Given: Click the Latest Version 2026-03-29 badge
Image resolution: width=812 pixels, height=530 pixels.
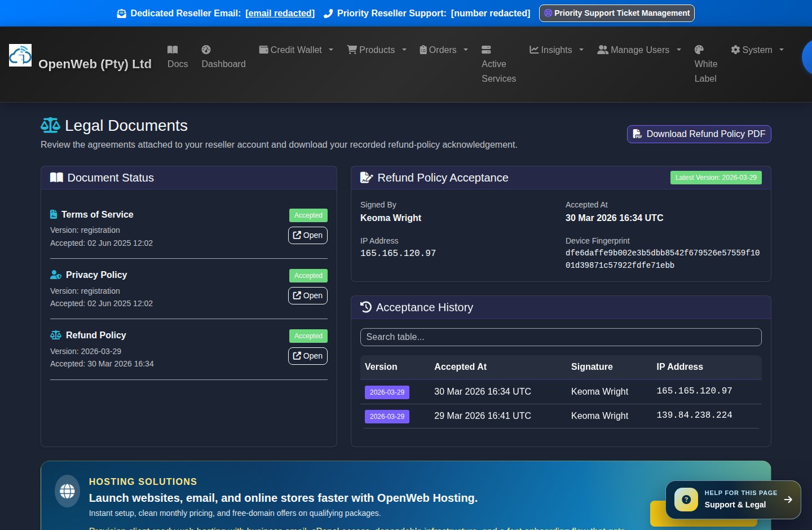Looking at the screenshot, I should click(x=716, y=178).
